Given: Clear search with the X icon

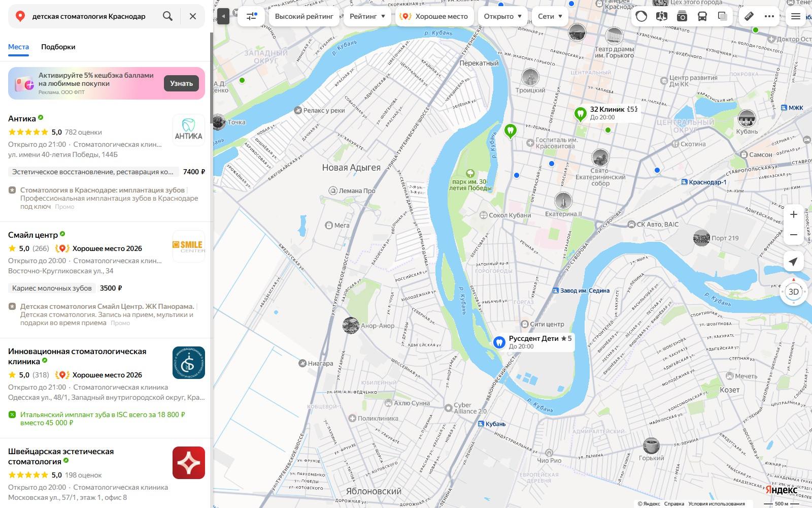Looking at the screenshot, I should coord(193,16).
